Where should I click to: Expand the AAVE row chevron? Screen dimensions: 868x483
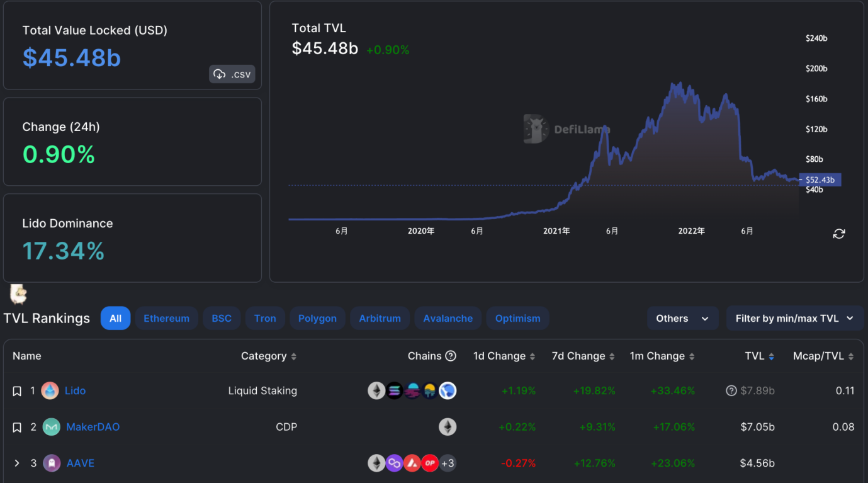(x=17, y=463)
